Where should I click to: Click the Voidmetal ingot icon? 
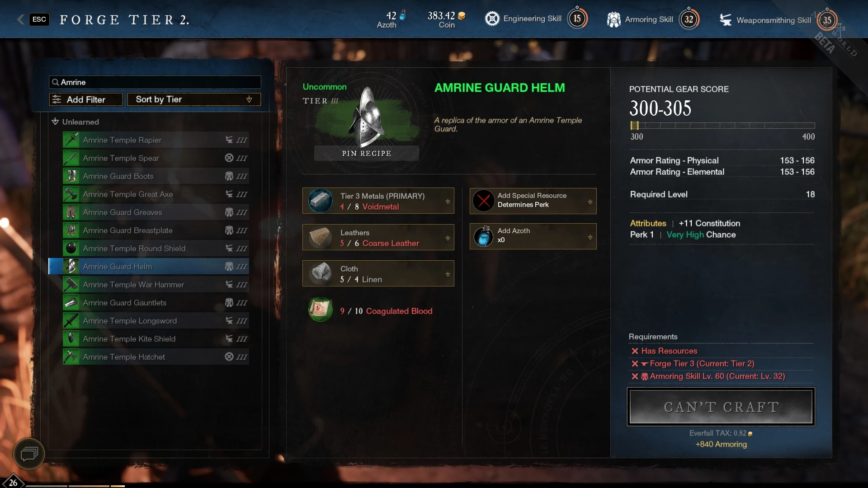tap(321, 201)
